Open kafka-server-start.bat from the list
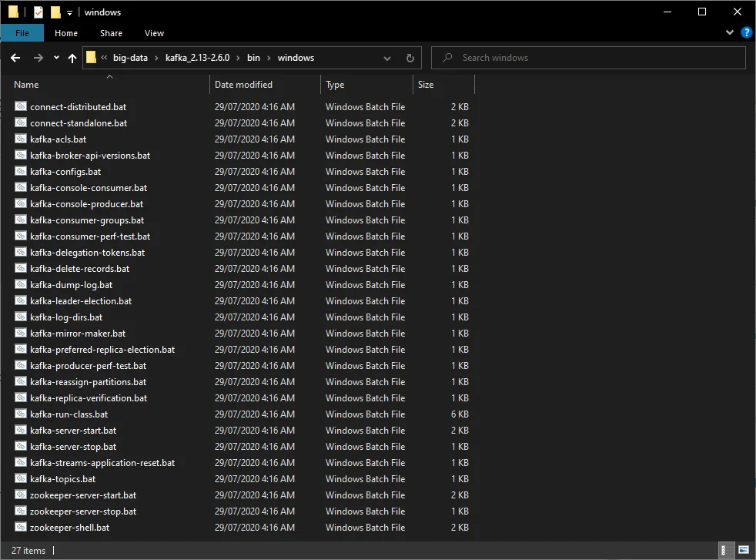Image resolution: width=756 pixels, height=560 pixels. point(74,430)
